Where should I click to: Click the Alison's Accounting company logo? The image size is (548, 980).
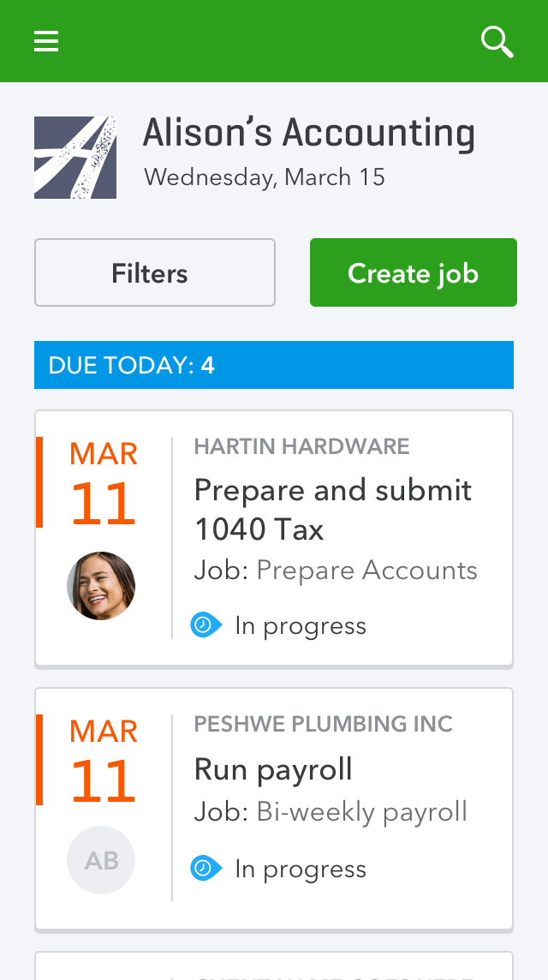(x=75, y=158)
